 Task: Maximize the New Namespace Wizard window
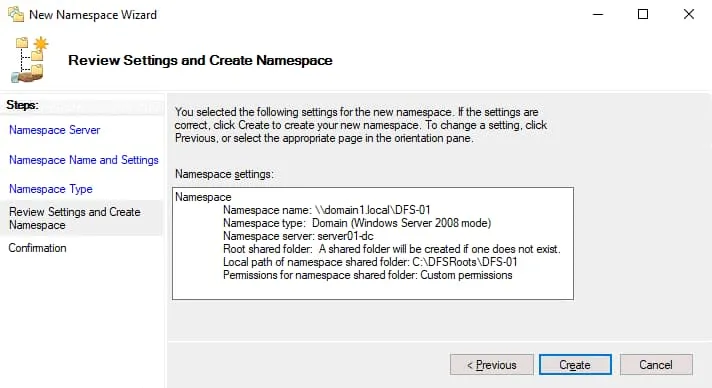click(643, 15)
